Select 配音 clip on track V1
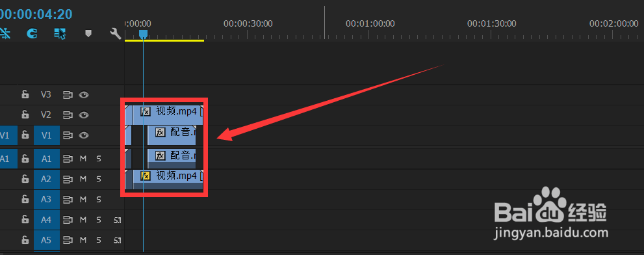 click(172, 135)
